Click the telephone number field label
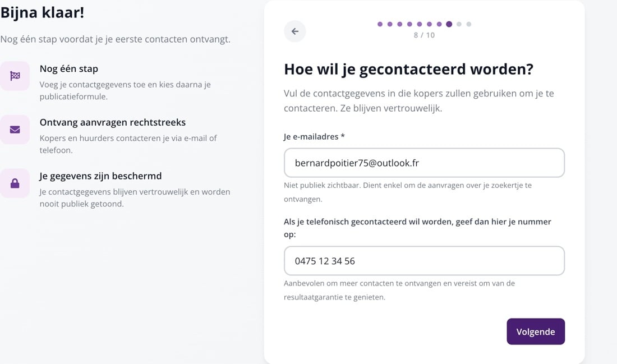Screen dimensions: 617x364 [417, 228]
